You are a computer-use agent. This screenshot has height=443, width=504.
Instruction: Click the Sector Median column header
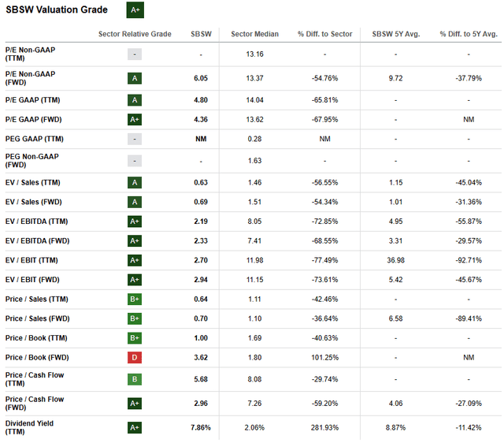pyautogui.click(x=255, y=34)
